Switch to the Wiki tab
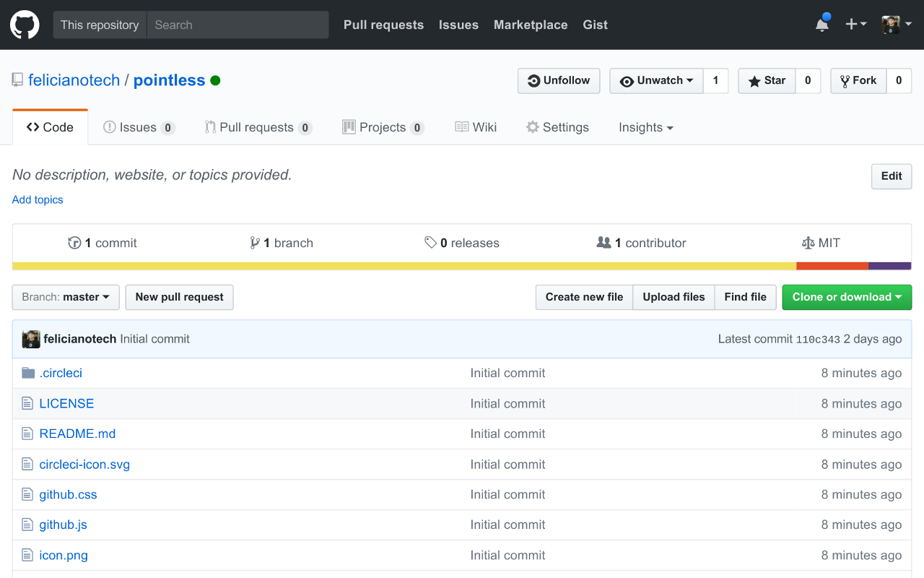 pyautogui.click(x=476, y=127)
